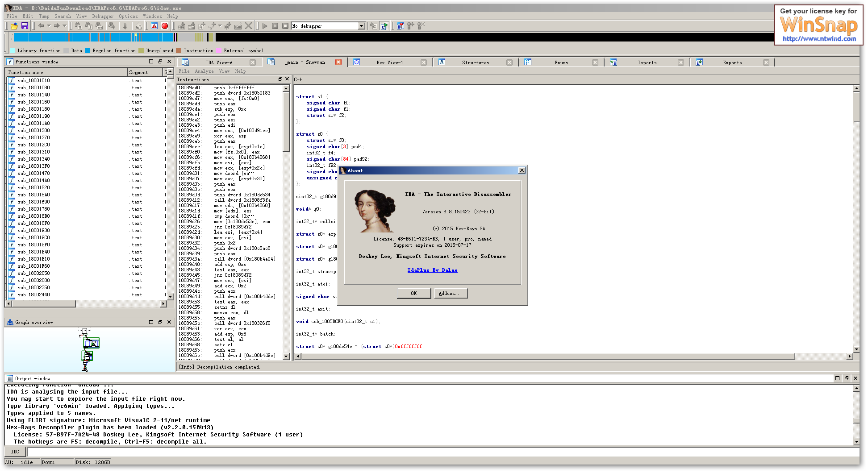Start process with the play icon

coord(265,26)
